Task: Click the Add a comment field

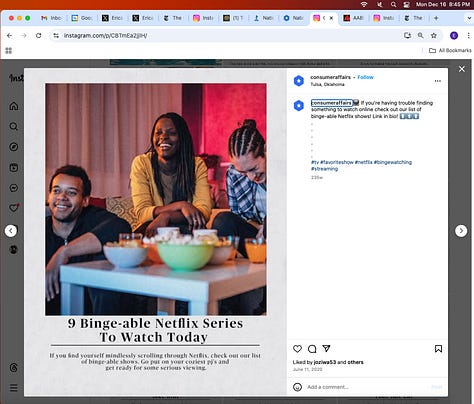Action: tap(367, 387)
